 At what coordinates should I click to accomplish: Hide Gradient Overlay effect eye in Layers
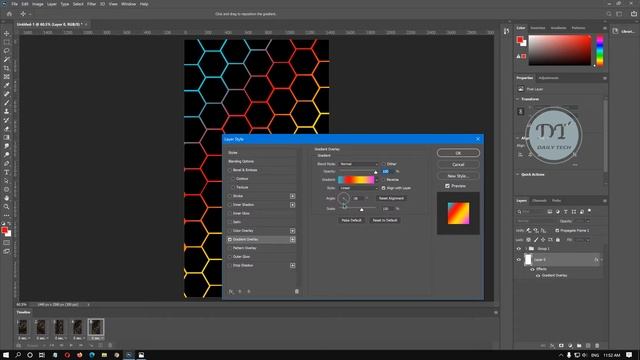pos(538,276)
